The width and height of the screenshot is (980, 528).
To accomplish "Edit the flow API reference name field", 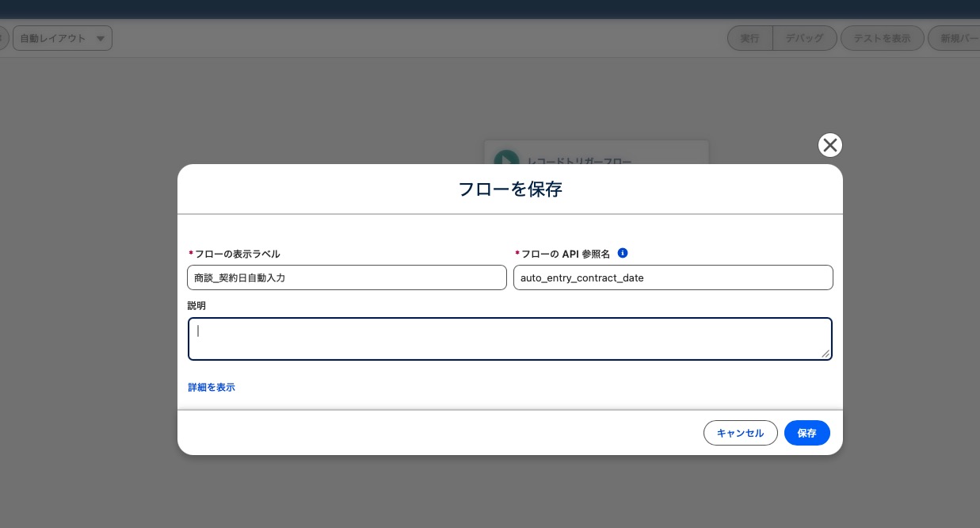I will [x=673, y=277].
